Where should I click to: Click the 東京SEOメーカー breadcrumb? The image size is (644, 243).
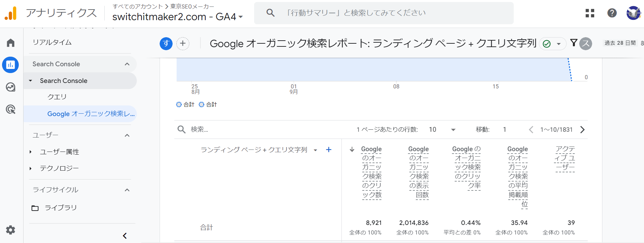click(x=192, y=6)
